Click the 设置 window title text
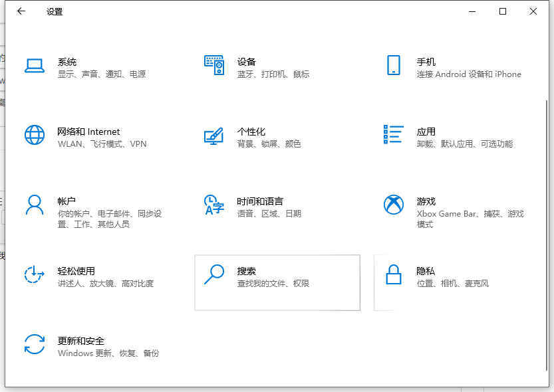The image size is (554, 392). (54, 11)
